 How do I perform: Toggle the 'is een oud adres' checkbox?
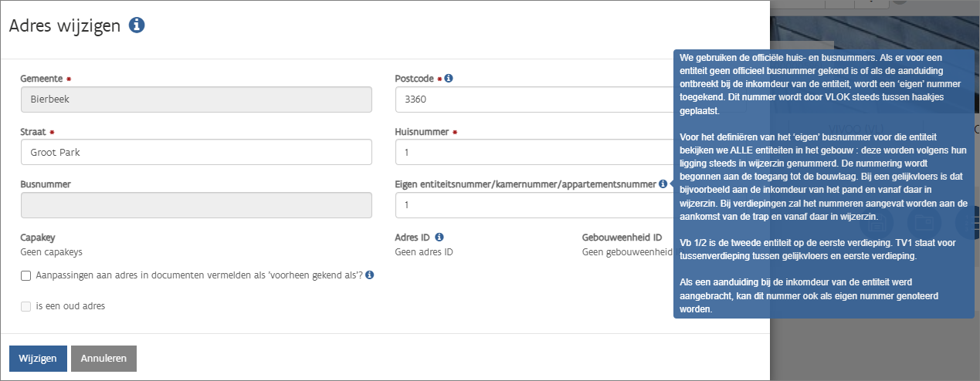point(25,306)
